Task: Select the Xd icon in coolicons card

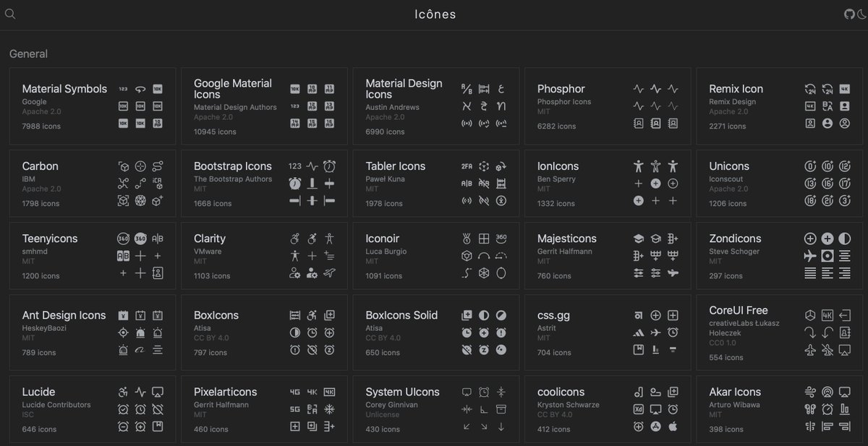Action: click(638, 409)
